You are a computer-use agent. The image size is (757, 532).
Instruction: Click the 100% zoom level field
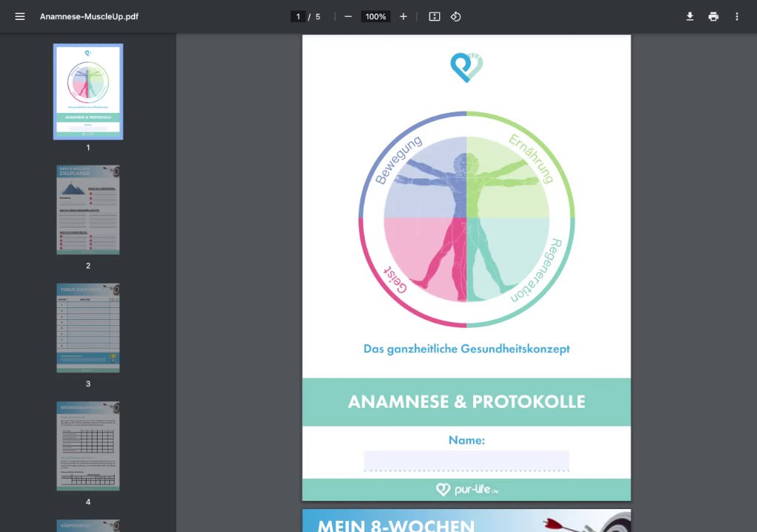pos(376,16)
